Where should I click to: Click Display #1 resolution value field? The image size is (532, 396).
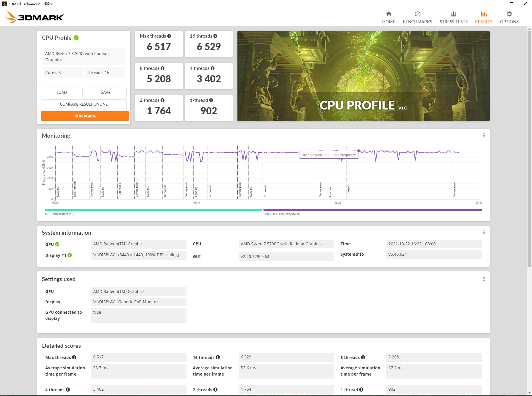coord(139,255)
